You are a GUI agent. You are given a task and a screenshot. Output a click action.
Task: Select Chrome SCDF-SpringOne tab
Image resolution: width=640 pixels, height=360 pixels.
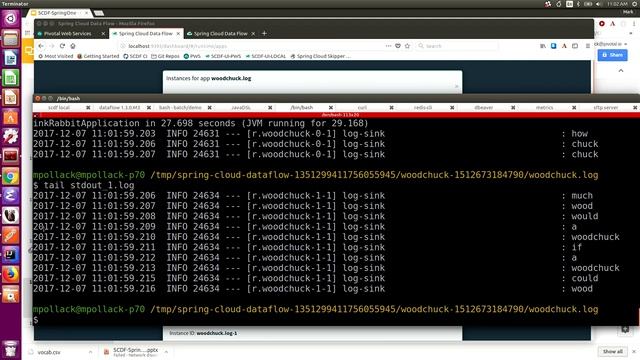coord(57,13)
